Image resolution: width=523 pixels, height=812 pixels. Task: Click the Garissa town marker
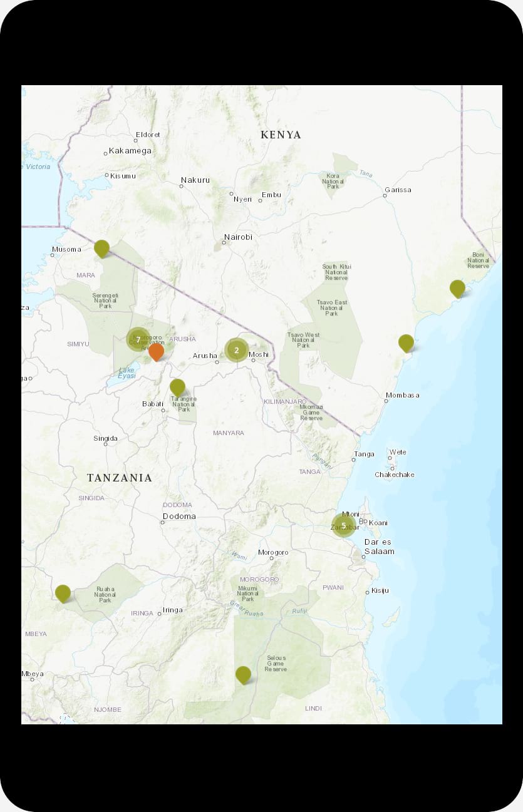click(385, 195)
